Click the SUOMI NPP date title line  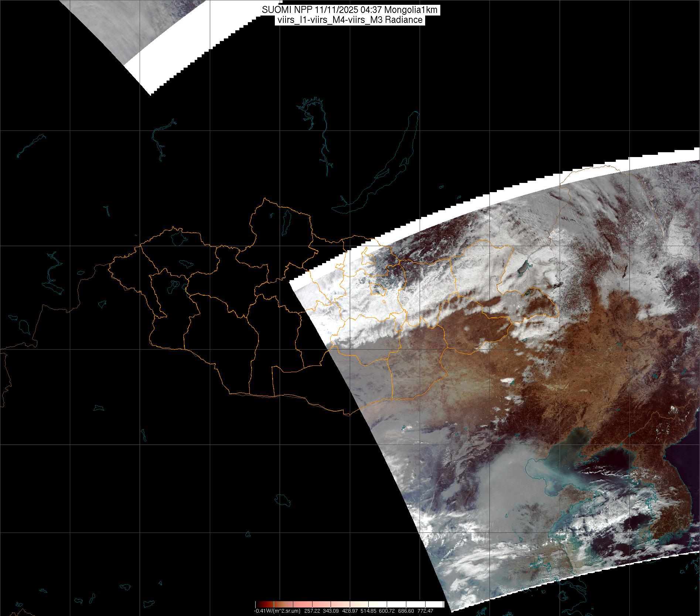click(x=349, y=10)
